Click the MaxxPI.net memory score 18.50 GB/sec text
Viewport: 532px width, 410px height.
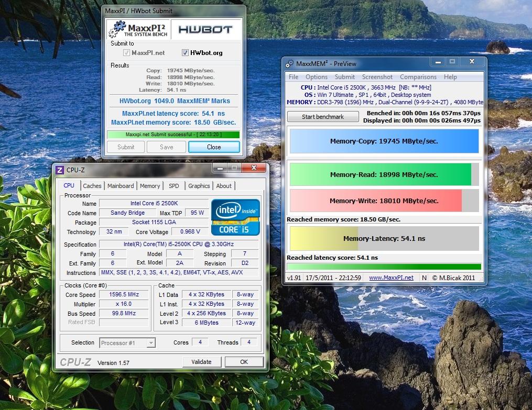[x=173, y=123]
